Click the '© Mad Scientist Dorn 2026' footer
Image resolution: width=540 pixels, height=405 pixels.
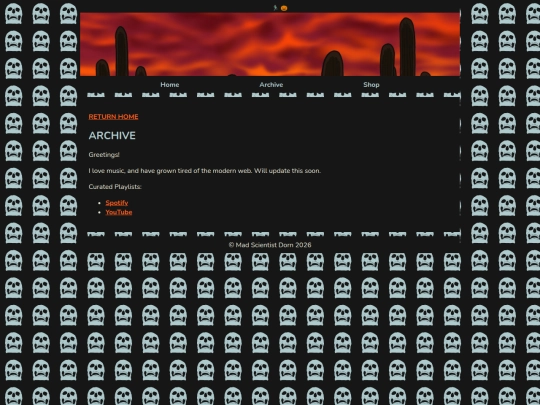point(270,245)
